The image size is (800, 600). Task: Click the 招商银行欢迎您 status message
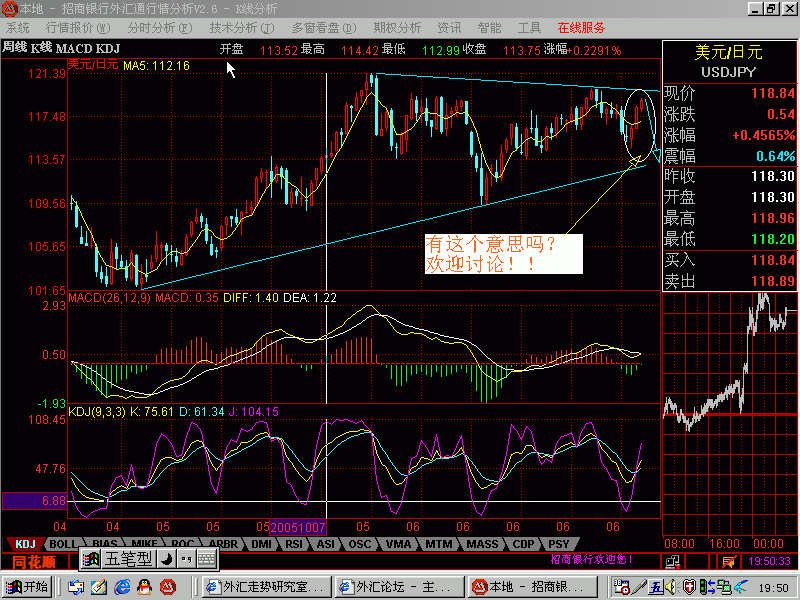tap(592, 559)
